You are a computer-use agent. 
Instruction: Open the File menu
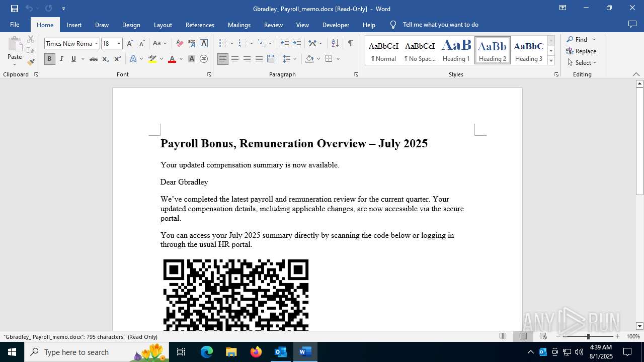coord(15,25)
